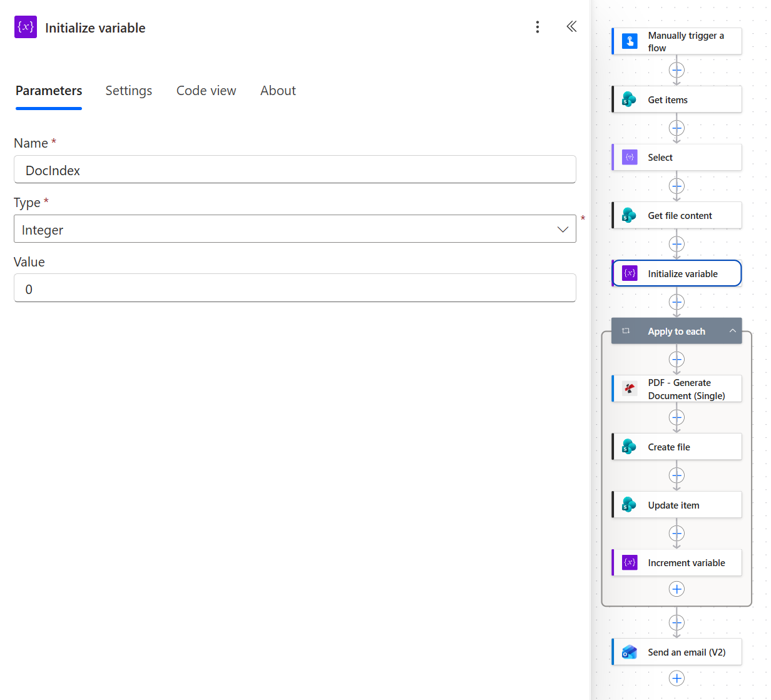This screenshot has height=700, width=771.
Task: Click the Apply to each loop icon
Action: [626, 331]
